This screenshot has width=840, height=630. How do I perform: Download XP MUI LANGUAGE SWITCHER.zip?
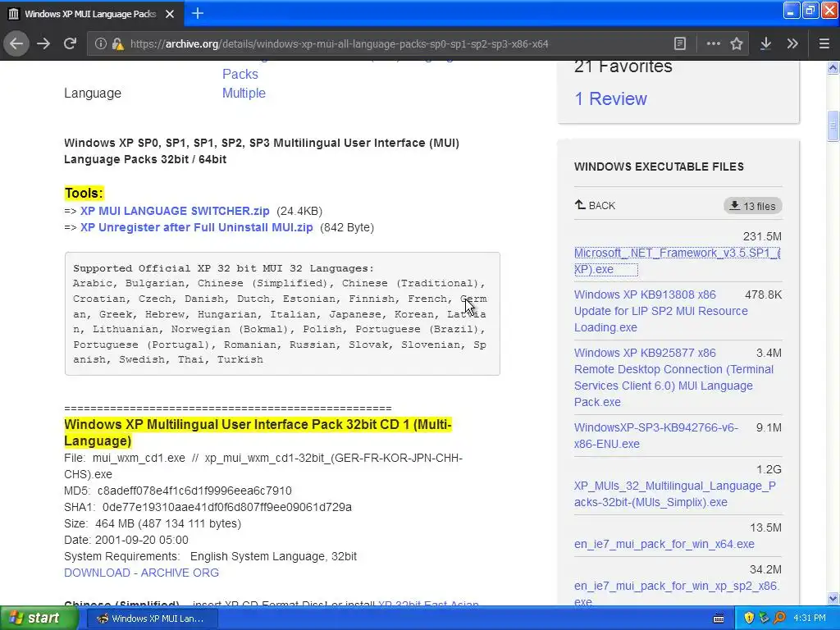click(x=175, y=211)
